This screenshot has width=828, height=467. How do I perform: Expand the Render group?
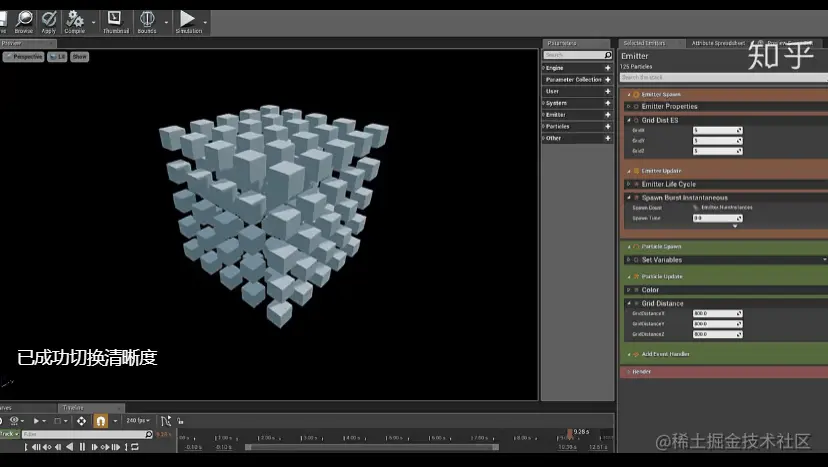click(628, 372)
